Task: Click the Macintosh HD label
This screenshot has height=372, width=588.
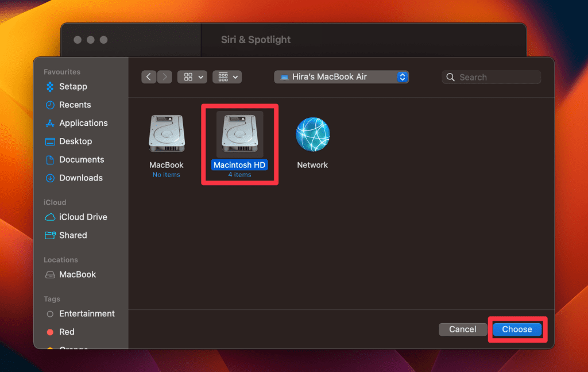Action: [x=239, y=165]
